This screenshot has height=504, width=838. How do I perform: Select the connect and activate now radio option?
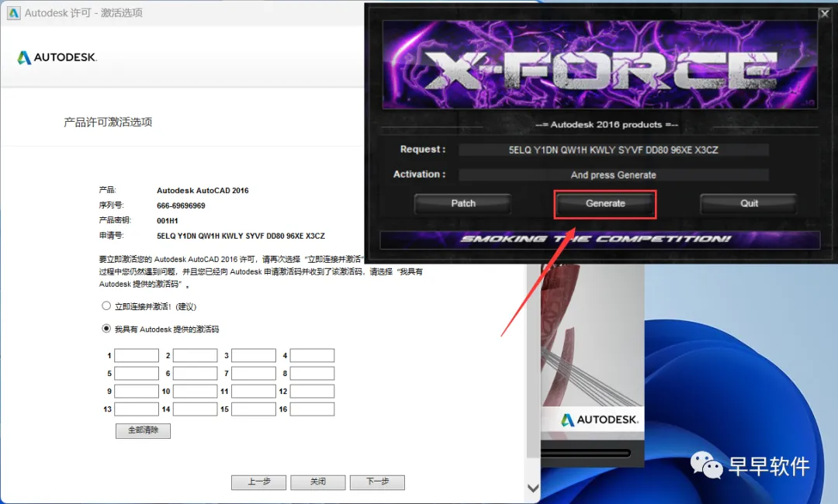pyautogui.click(x=106, y=306)
